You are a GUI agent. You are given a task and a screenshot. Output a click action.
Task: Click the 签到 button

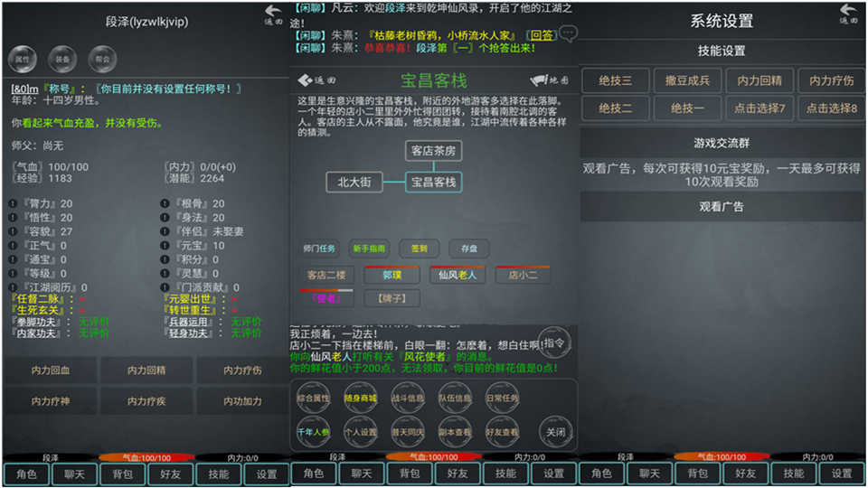click(x=419, y=249)
